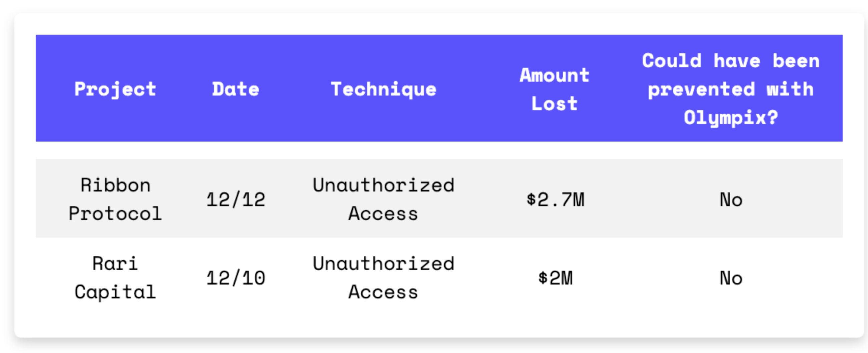Click the $2M amount lost cell
Screen dimensions: 868x353
[x=555, y=278]
